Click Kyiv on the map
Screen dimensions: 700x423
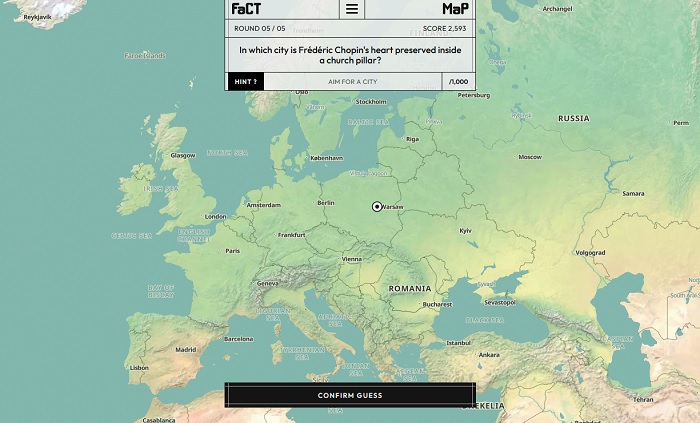click(466, 231)
